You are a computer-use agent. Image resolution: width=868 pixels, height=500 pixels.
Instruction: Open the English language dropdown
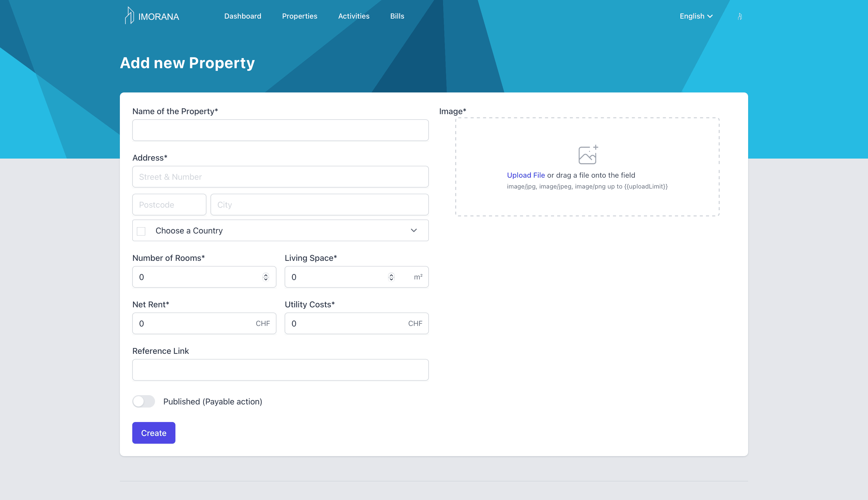tap(696, 16)
